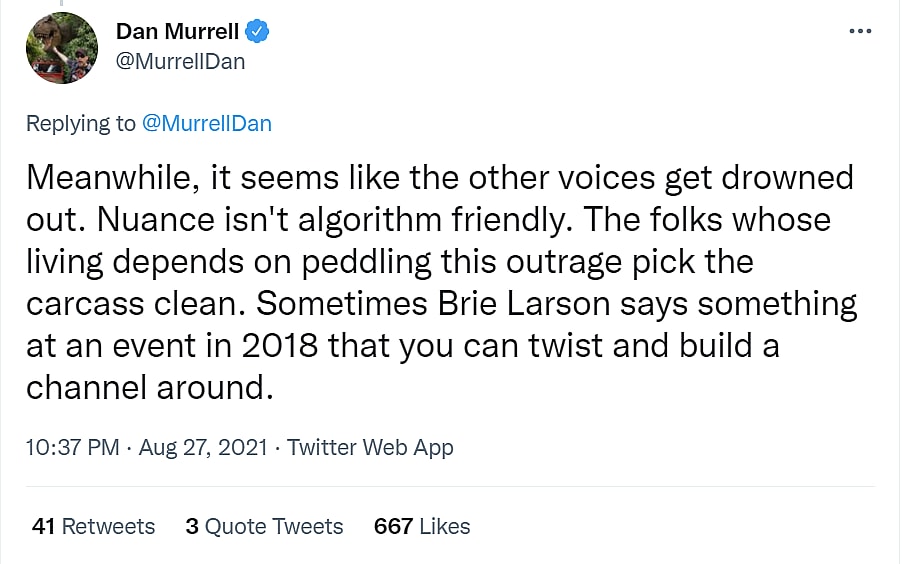Open the 3 Quote Tweets list
The height and width of the screenshot is (564, 903).
pos(264,526)
